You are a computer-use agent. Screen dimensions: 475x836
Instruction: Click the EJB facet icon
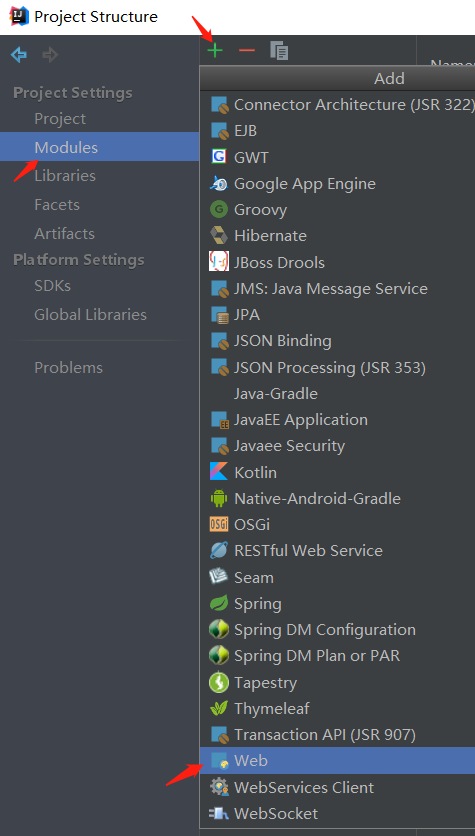pos(219,131)
